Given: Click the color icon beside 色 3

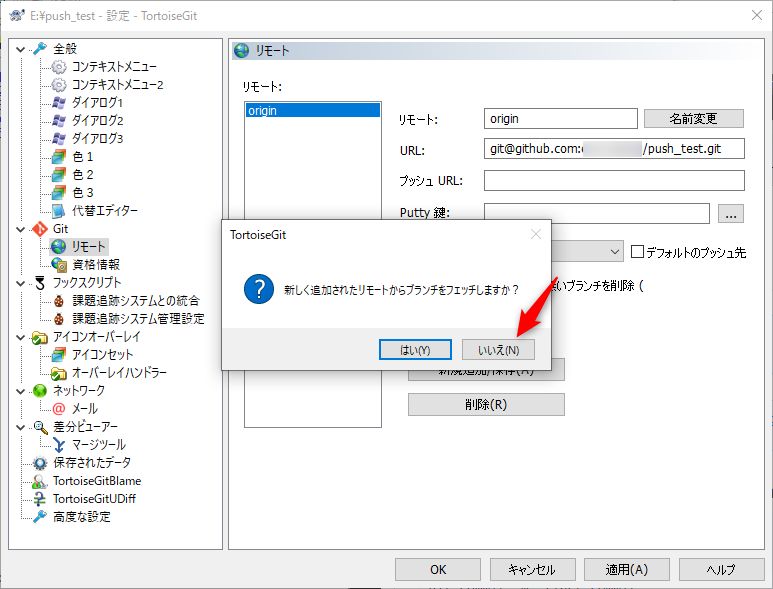Looking at the screenshot, I should 59,193.
